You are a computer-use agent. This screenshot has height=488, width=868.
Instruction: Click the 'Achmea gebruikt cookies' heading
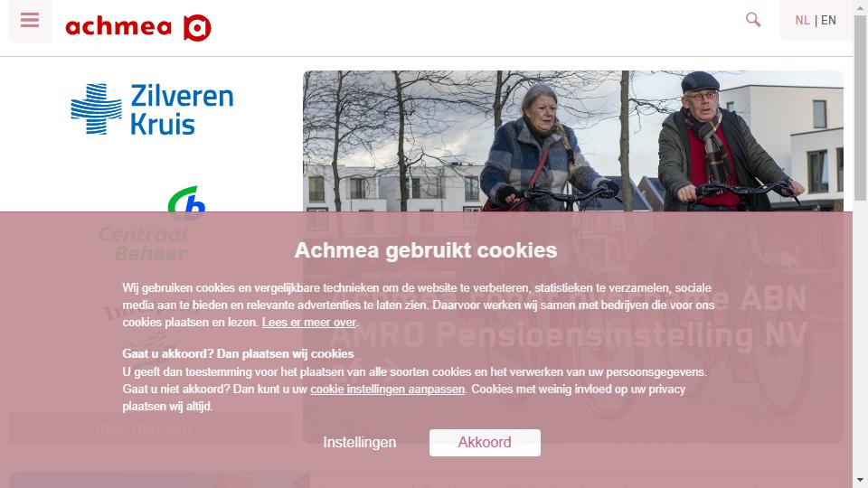click(426, 250)
